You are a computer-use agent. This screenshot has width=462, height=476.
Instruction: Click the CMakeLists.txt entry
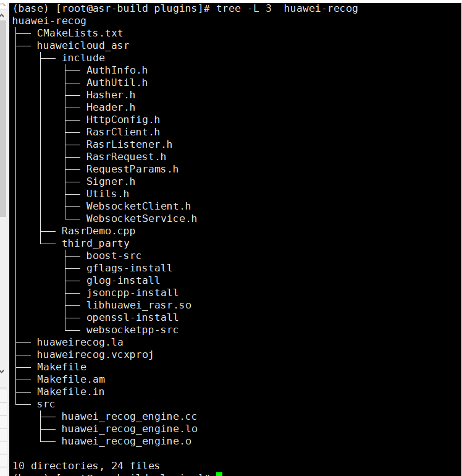[80, 33]
